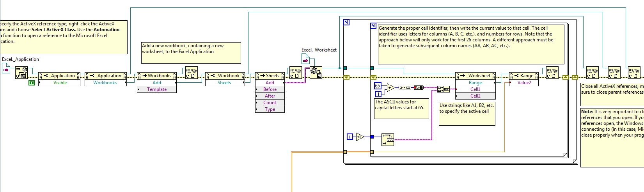Image resolution: width=644 pixels, height=192 pixels.
Task: Select the Range method under _Worksheet
Action: point(475,83)
